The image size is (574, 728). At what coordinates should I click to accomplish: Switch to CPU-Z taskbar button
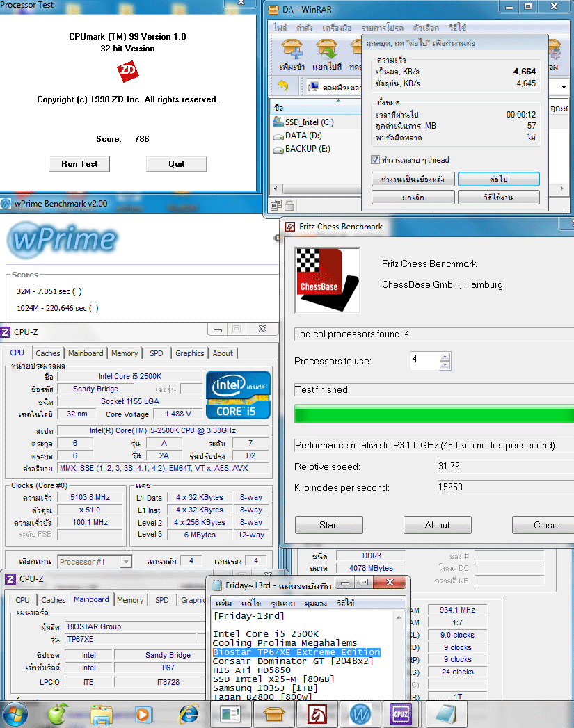(x=400, y=714)
